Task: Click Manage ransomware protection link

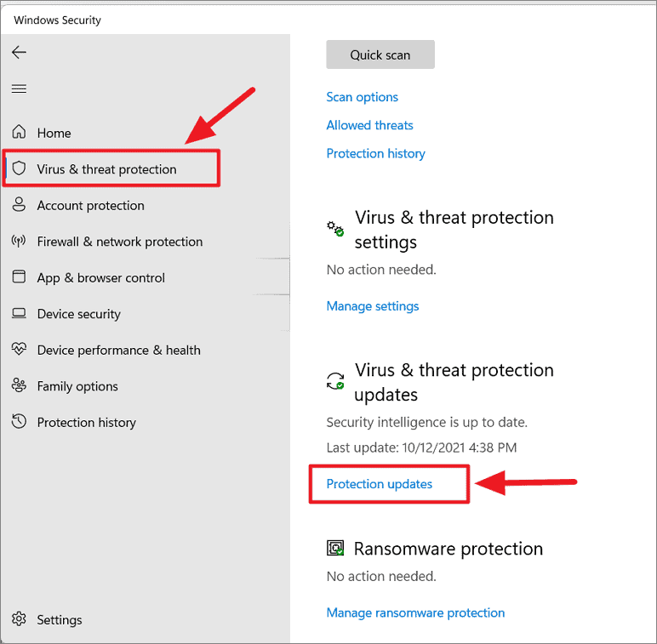Action: pyautogui.click(x=415, y=613)
